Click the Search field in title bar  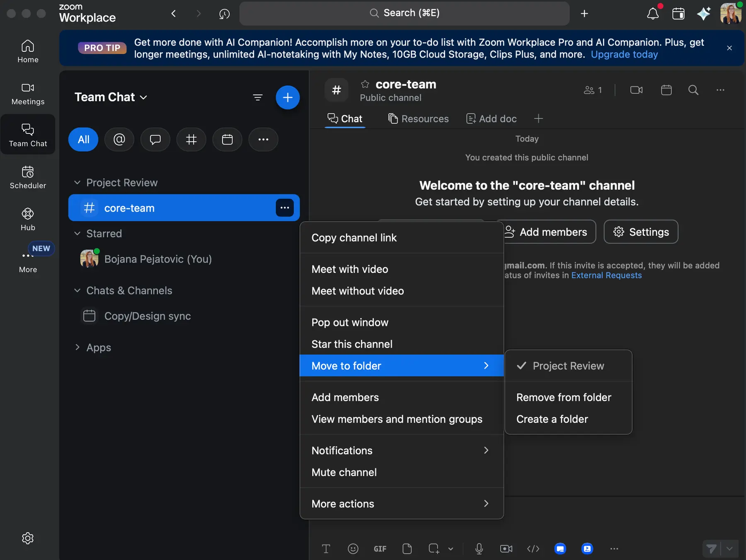[404, 13]
